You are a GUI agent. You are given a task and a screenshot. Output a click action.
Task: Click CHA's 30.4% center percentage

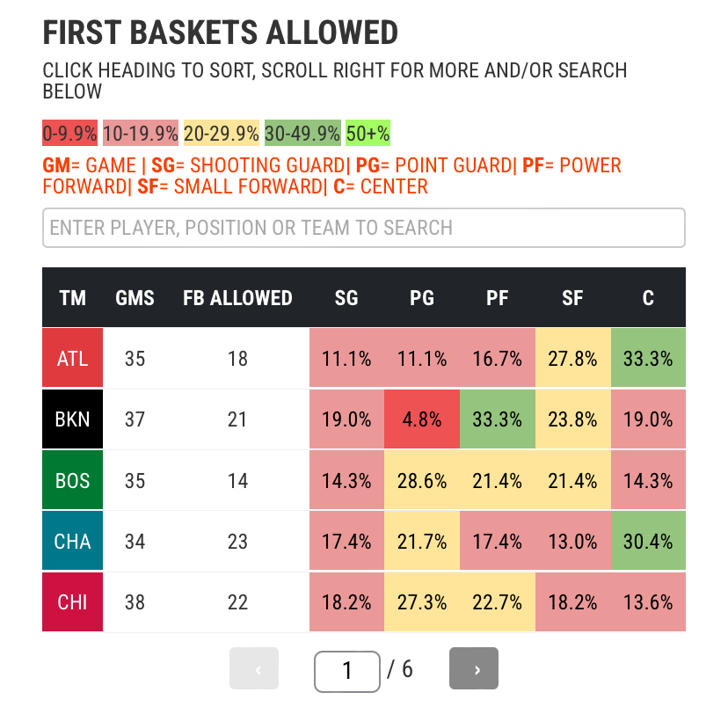coord(648,541)
